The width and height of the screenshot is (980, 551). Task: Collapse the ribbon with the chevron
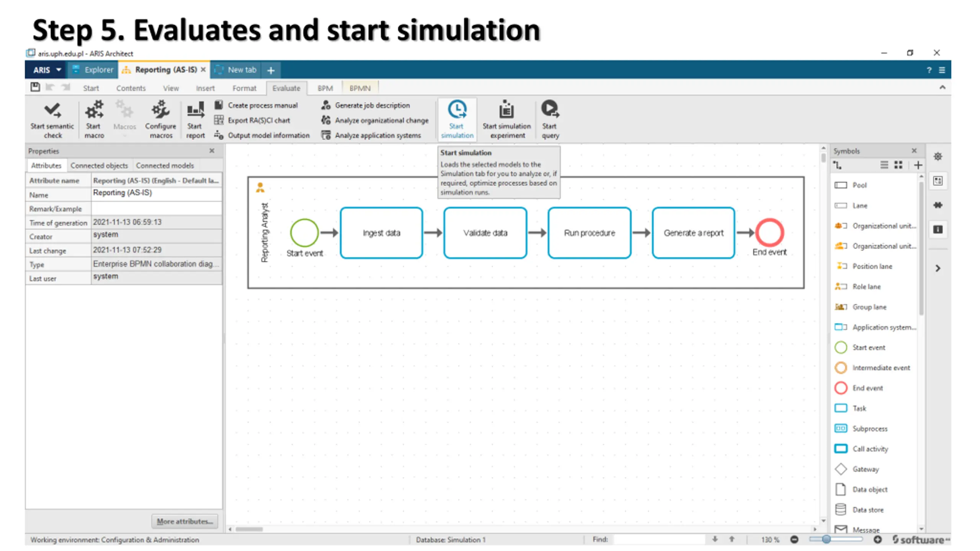click(942, 88)
